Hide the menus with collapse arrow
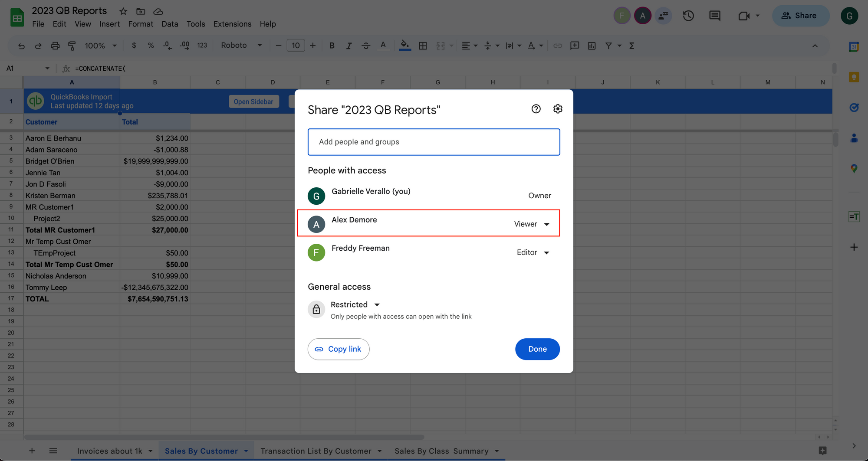 [815, 46]
